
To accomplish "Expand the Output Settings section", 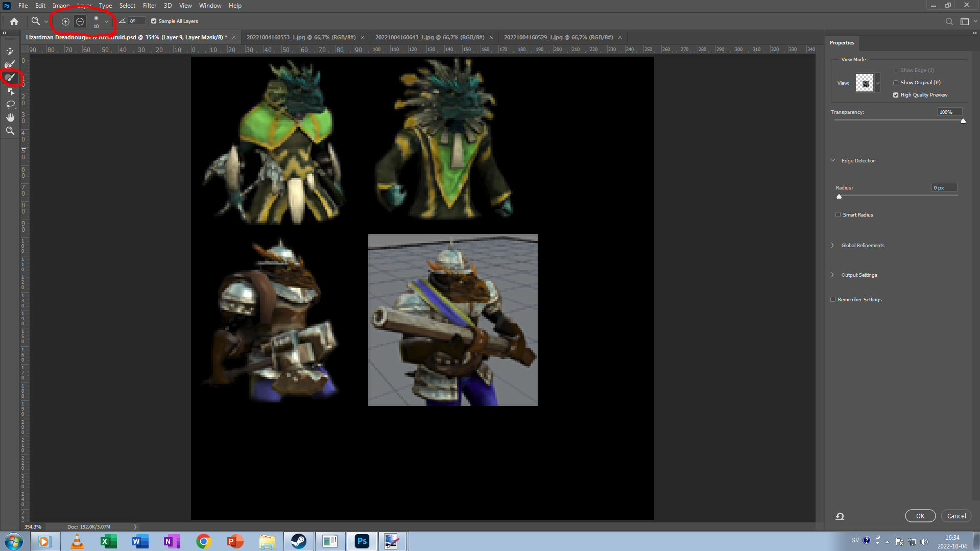I will 833,275.
